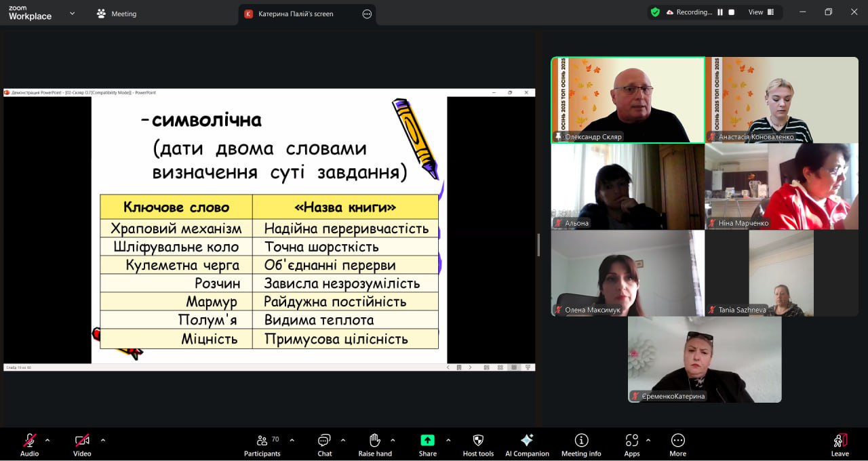
Task: Click the panel divider handle beside gallery
Action: pyautogui.click(x=538, y=245)
